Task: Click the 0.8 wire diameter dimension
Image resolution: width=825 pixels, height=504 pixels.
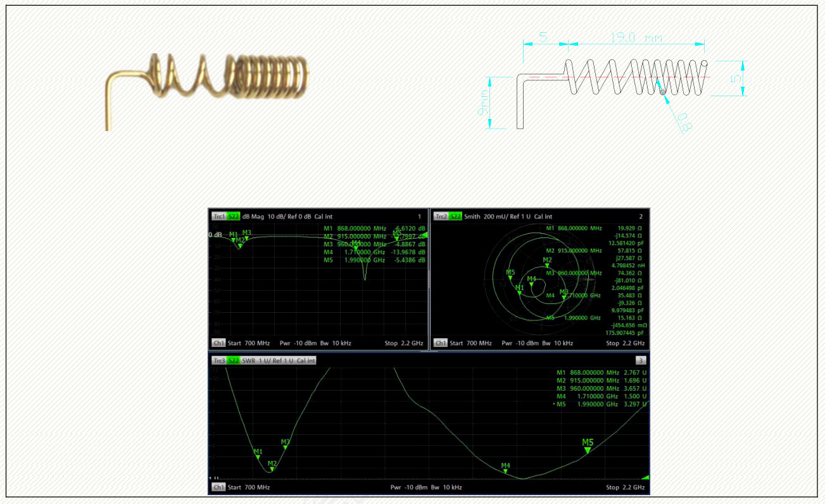Action: [684, 121]
